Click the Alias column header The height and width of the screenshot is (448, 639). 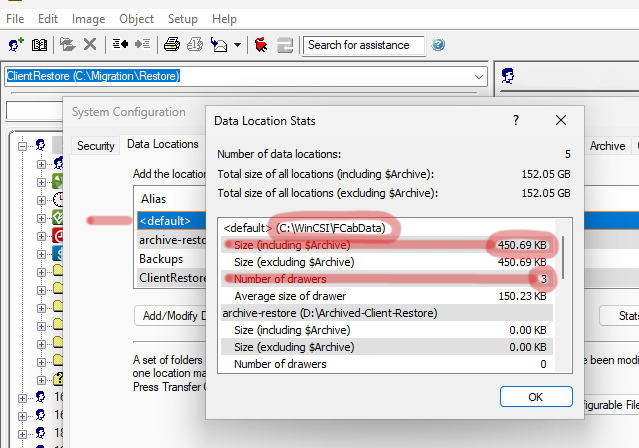point(154,199)
